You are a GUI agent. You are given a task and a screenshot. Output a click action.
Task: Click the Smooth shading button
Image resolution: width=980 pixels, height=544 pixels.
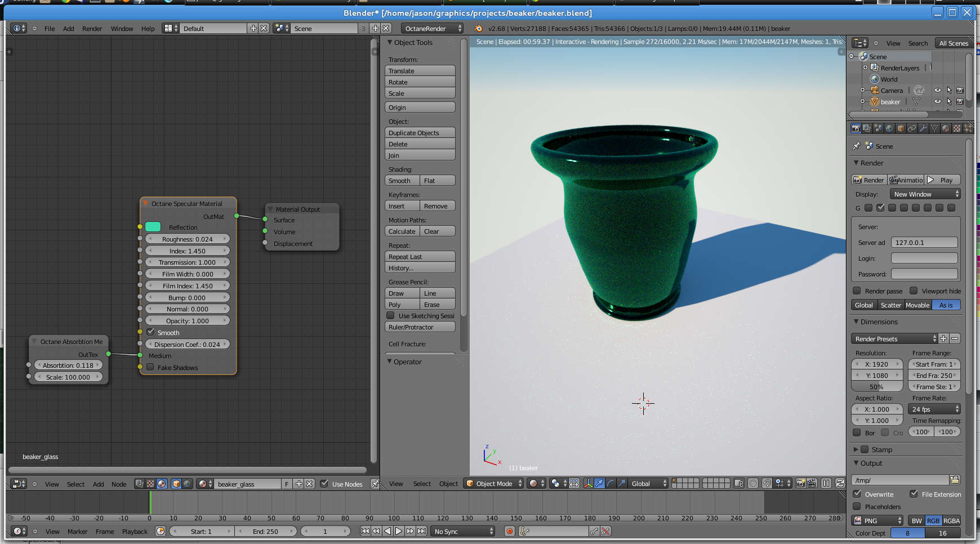(x=402, y=181)
